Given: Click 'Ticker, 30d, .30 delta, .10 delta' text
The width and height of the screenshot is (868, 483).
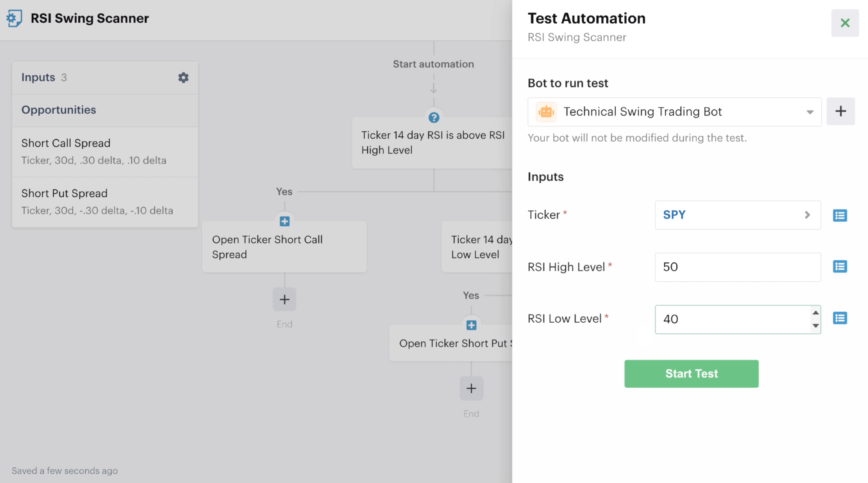Looking at the screenshot, I should [x=94, y=160].
